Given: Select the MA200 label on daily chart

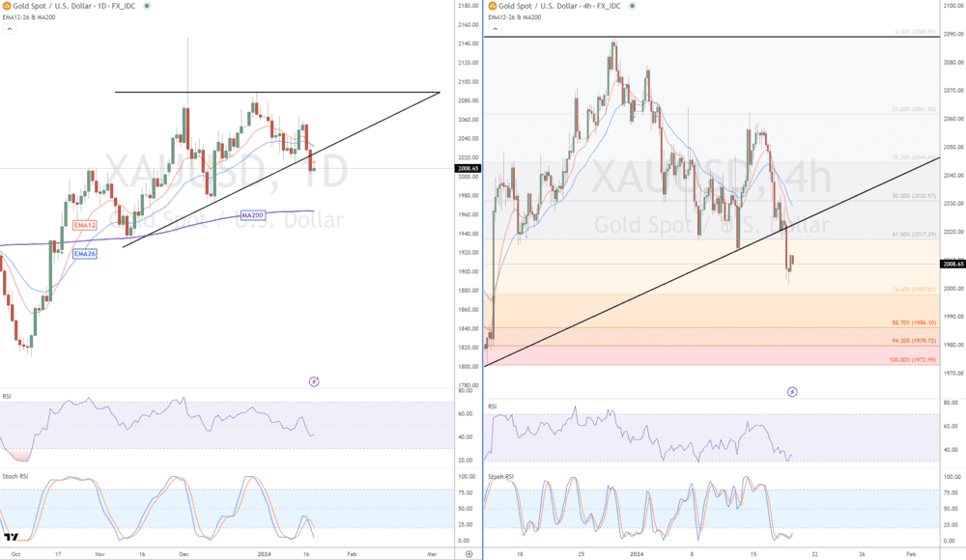Looking at the screenshot, I should point(252,213).
